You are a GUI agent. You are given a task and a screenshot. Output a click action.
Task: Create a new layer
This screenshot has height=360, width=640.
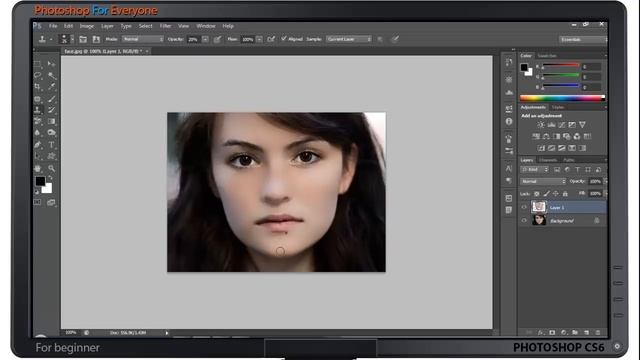pos(587,333)
